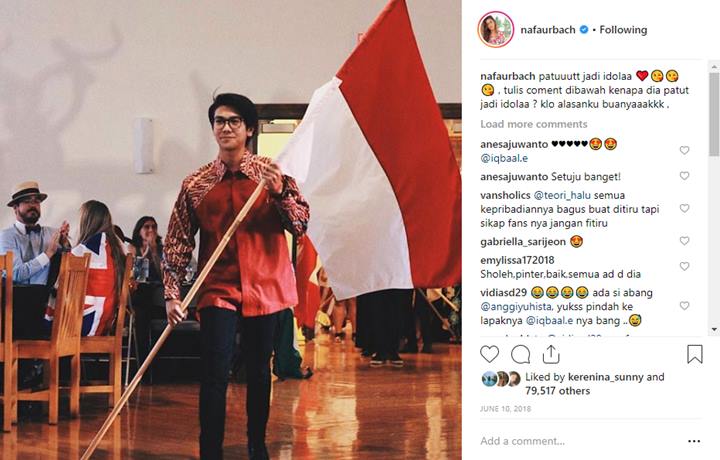
Task: Like anesajuwanto's hearts comment
Action: [x=684, y=150]
